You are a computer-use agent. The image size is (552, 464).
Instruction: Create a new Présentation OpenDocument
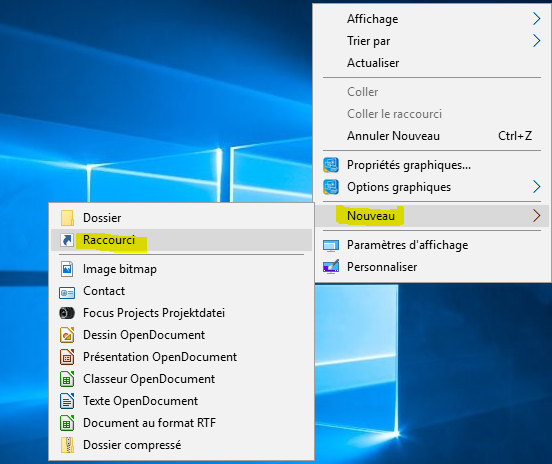pyautogui.click(x=181, y=357)
